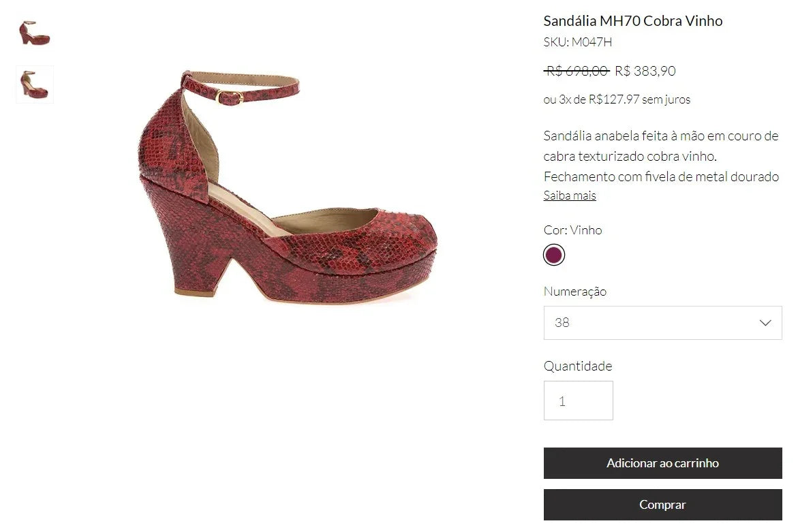Click the 'Saiba mais' link

(x=569, y=195)
